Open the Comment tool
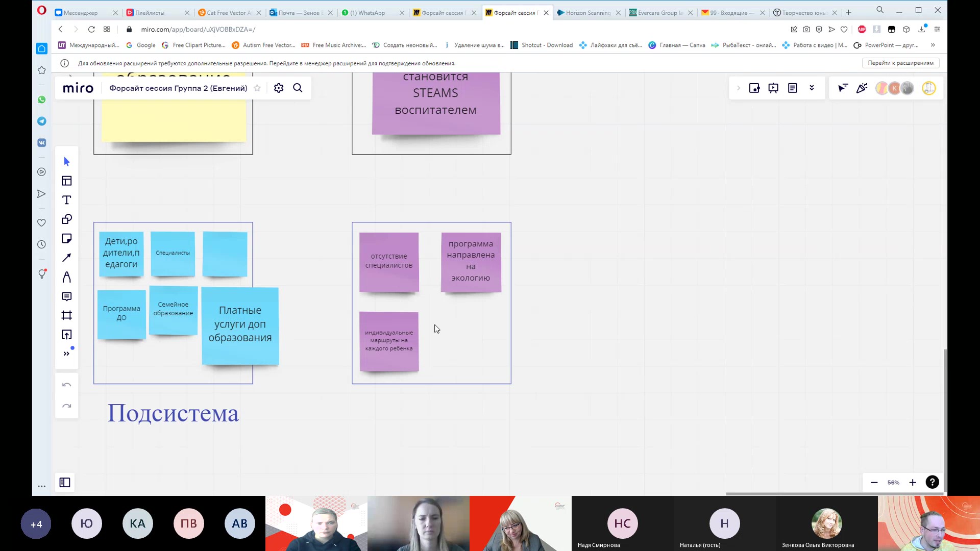 66,296
